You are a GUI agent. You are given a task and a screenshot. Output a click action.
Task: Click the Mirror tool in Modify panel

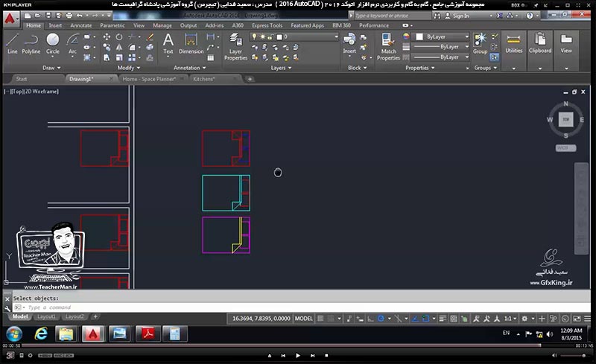119,47
